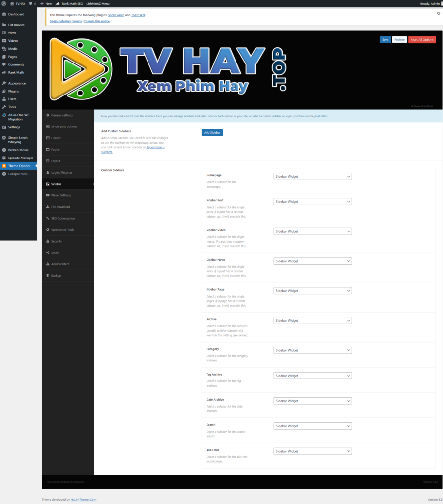Click the Social share icon

pos(48,252)
